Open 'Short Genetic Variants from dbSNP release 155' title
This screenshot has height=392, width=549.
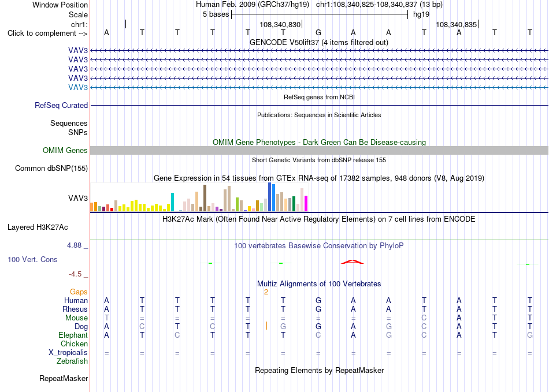[x=319, y=160]
